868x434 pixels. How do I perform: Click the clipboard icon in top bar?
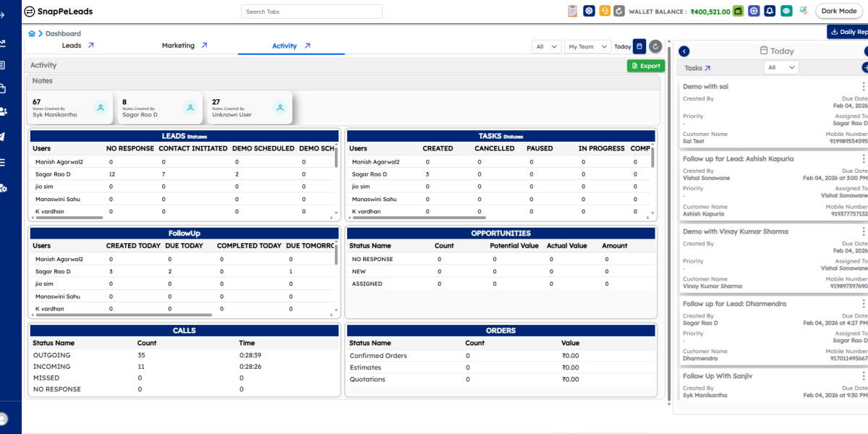pos(573,11)
